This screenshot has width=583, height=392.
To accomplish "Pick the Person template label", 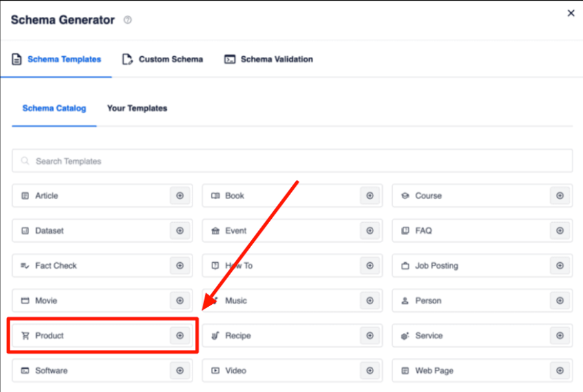I will point(428,300).
